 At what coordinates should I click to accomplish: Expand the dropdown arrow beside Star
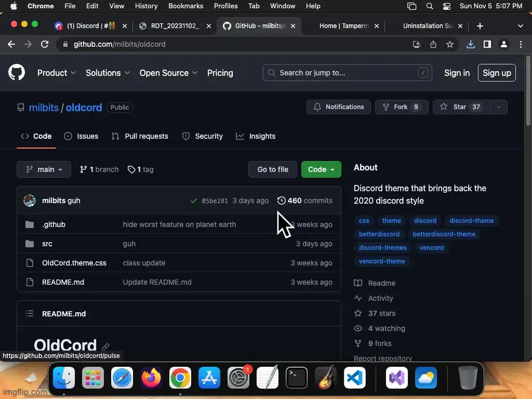pos(499,107)
